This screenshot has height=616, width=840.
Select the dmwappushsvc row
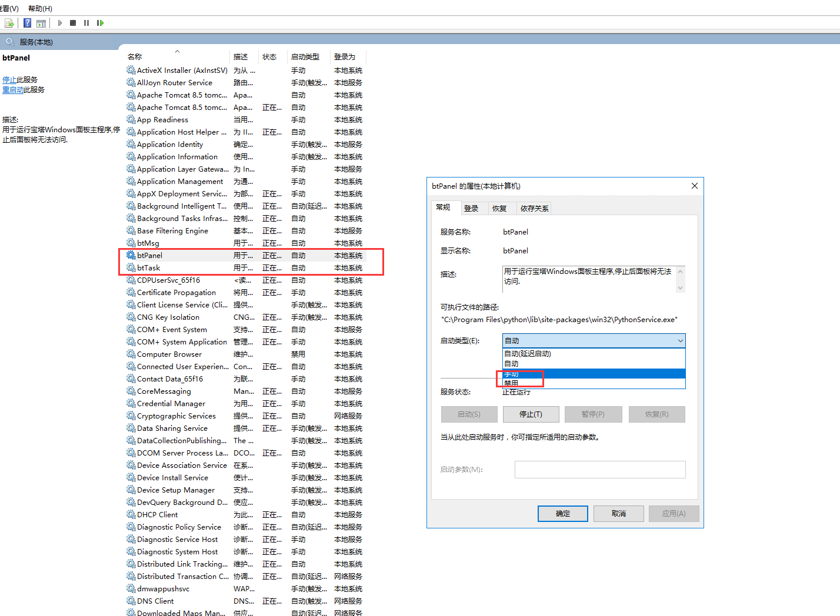(245, 588)
